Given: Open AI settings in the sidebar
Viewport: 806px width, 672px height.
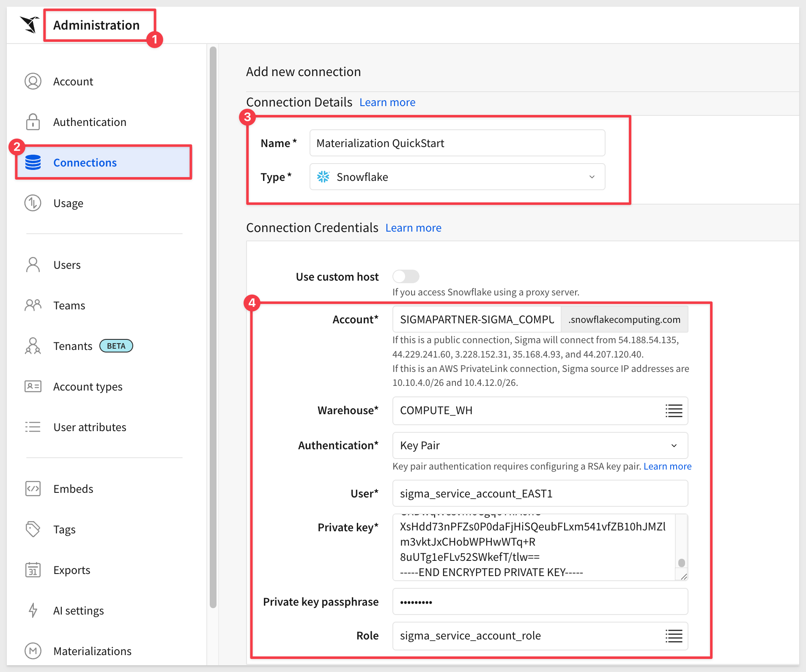Looking at the screenshot, I should [78, 611].
